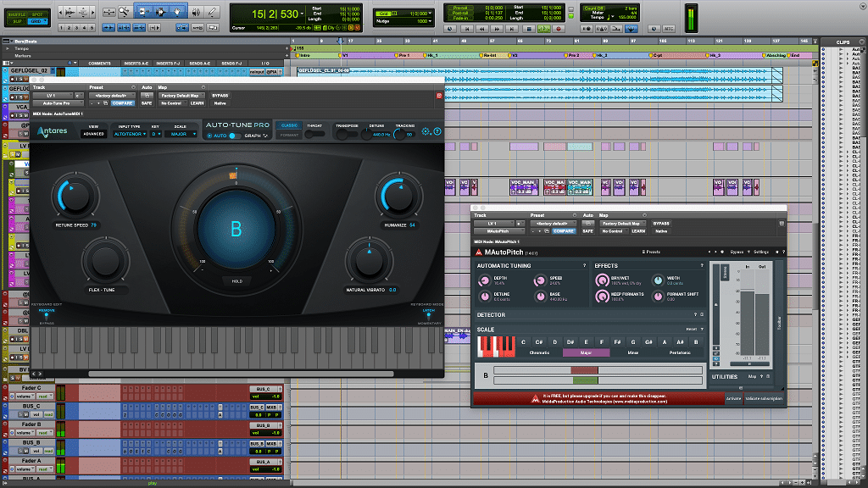Click Effects section help question mark
868x488 pixels.
click(x=702, y=265)
